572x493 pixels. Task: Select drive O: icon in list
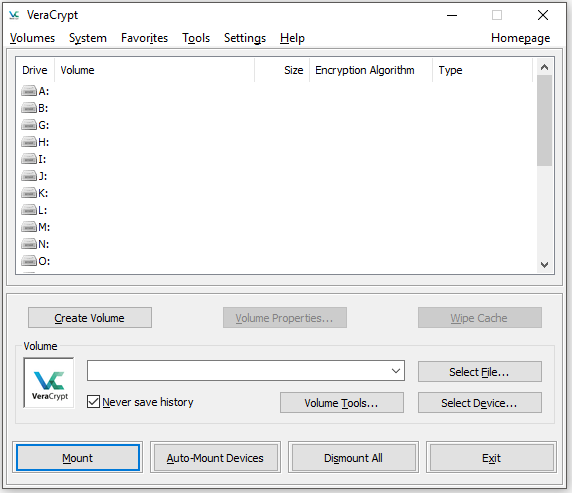click(x=29, y=261)
